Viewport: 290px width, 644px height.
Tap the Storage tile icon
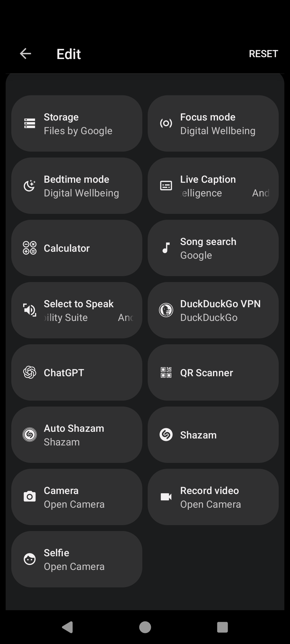coord(30,123)
